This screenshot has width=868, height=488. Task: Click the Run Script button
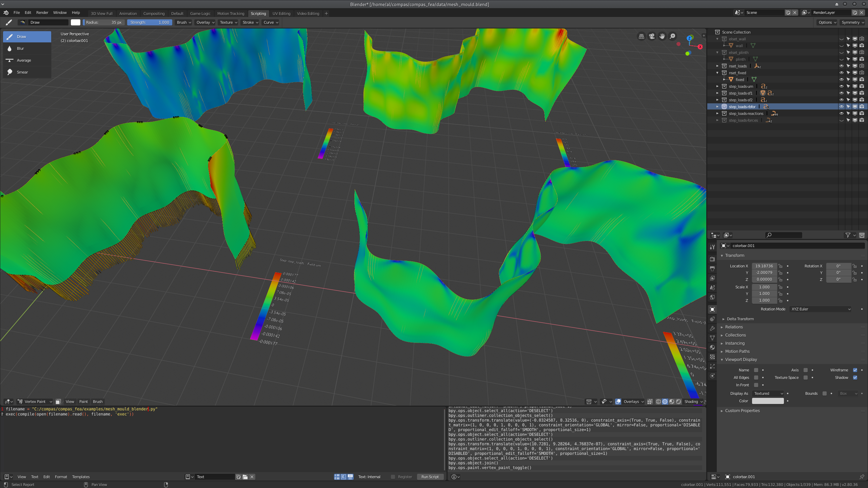pos(430,476)
